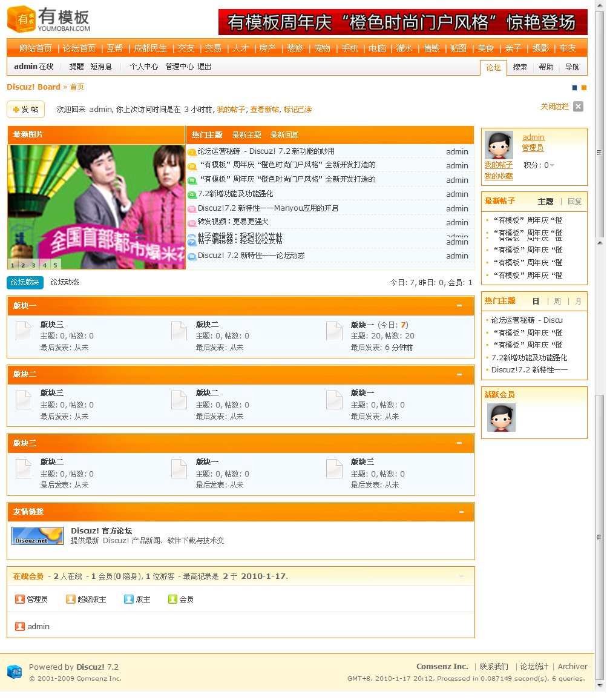Viewport: 607px width, 700px height.
Task: Click the 会员 legend icon
Action: coord(172,599)
